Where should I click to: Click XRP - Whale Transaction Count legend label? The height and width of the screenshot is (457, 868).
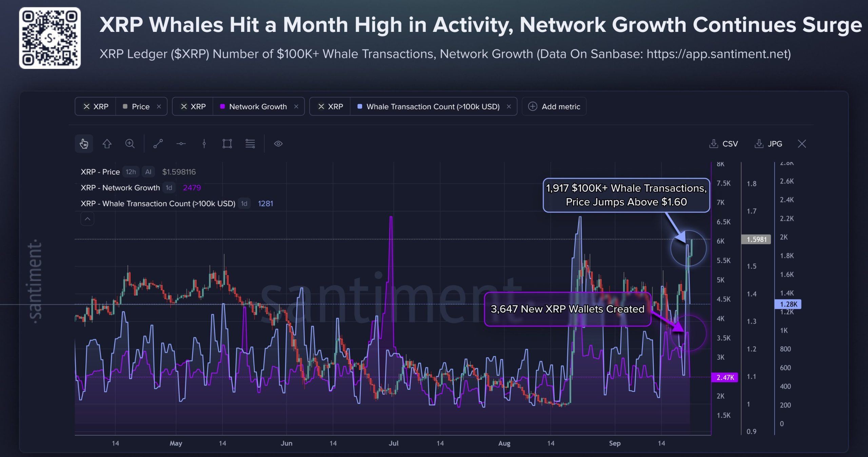coord(158,204)
